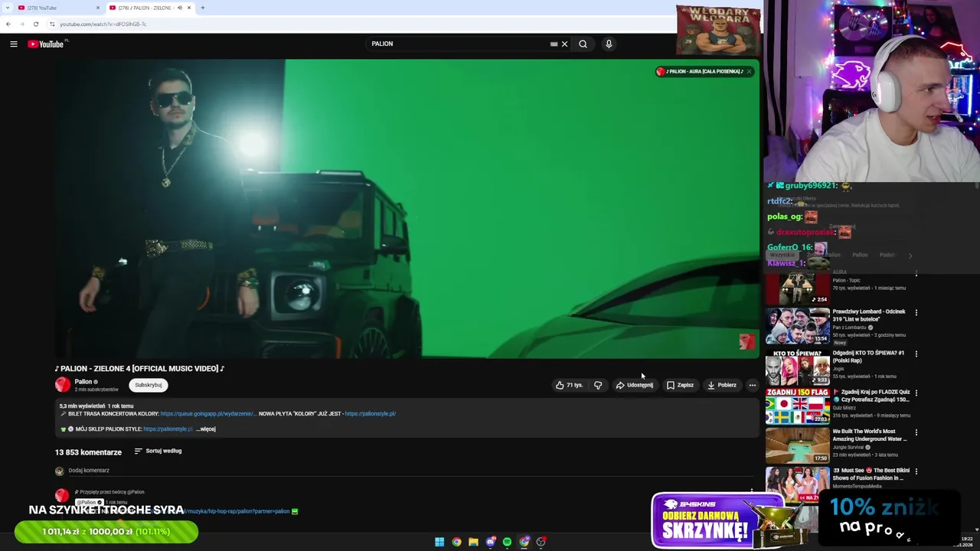The width and height of the screenshot is (980, 551).
Task: Click the magnifier search button
Action: pyautogui.click(x=583, y=44)
